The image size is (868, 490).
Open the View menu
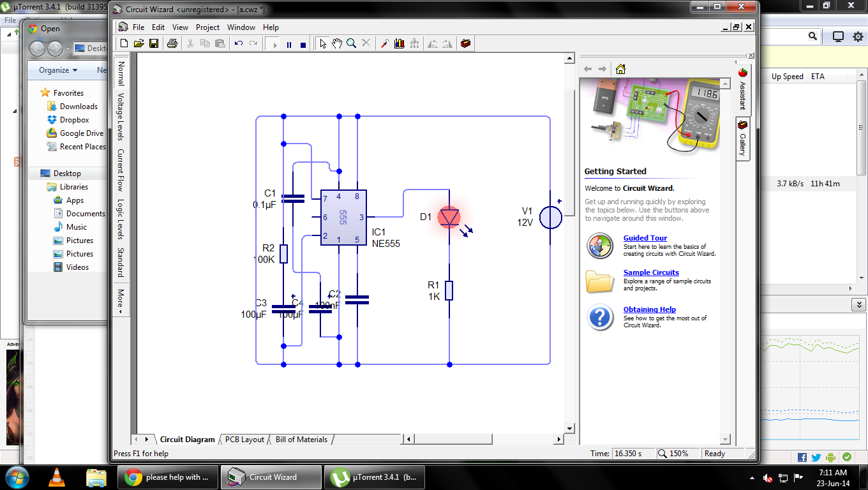(181, 27)
